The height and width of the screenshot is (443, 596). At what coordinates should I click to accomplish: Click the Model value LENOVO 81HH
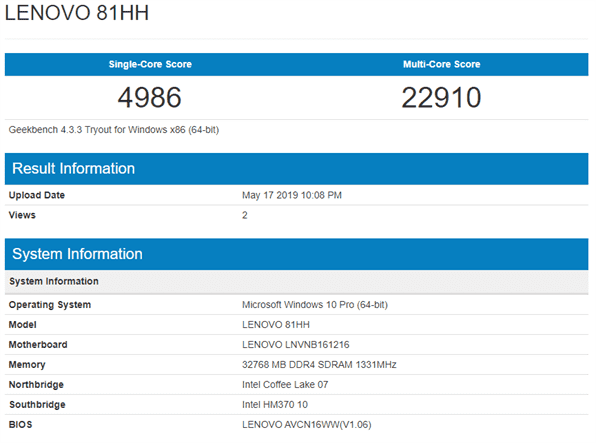(x=276, y=325)
